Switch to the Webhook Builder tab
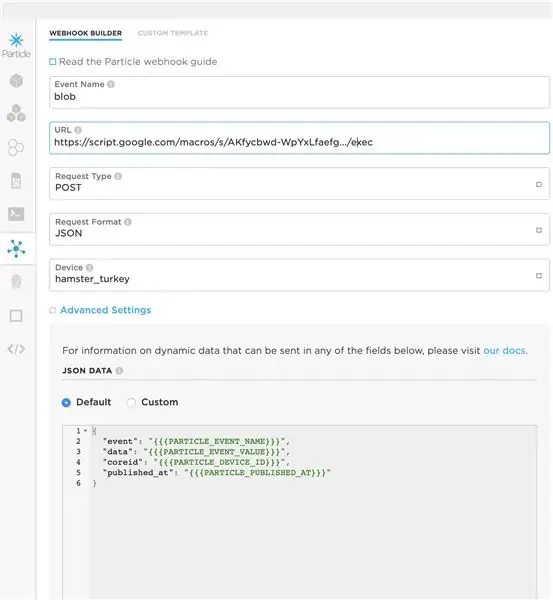Viewport: 553px width, 600px height. (86, 33)
